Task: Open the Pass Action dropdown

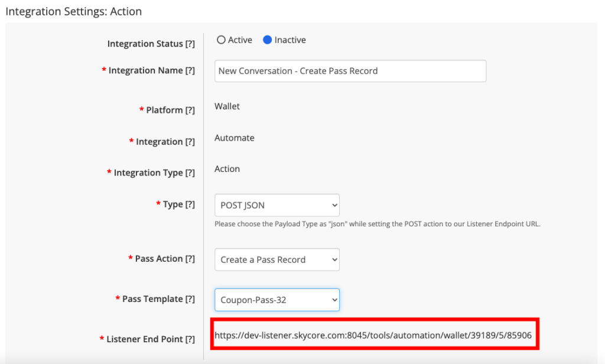Action: (277, 260)
